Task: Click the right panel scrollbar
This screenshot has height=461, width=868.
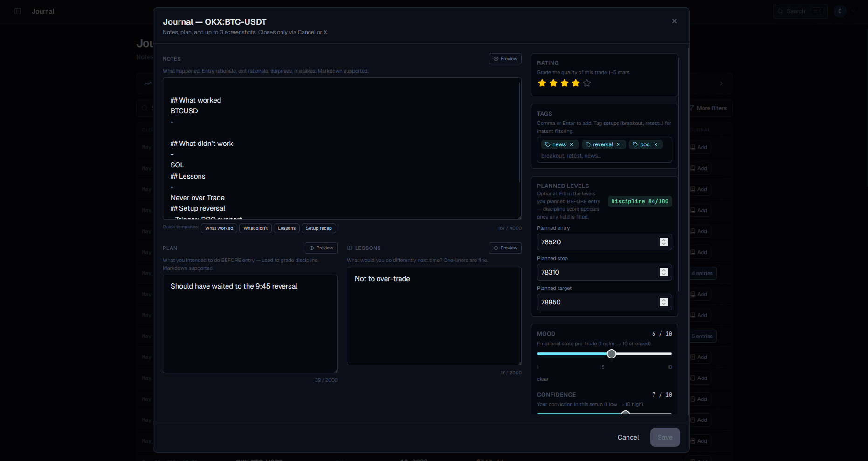Action: pyautogui.click(x=679, y=175)
